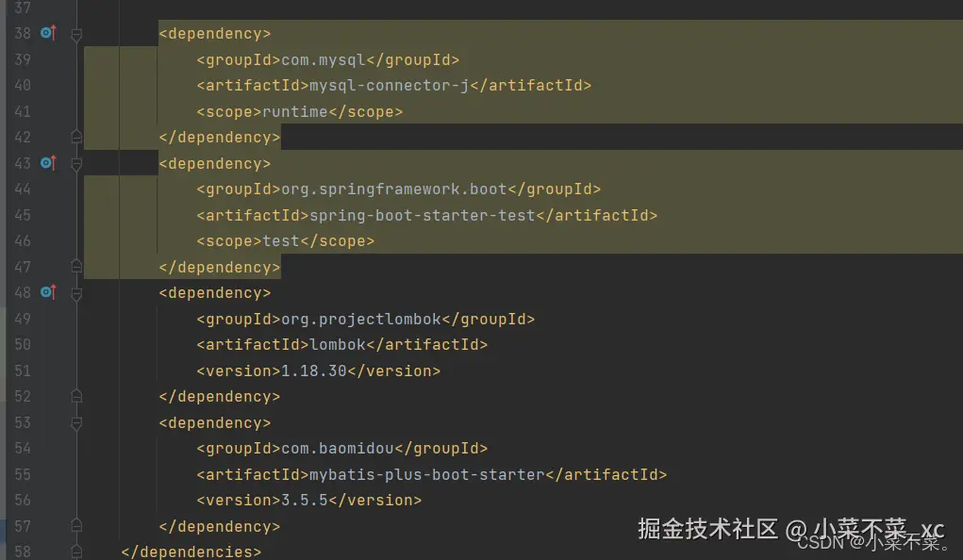Click the fold end marker on line 52
The image size is (963, 560).
[76, 396]
